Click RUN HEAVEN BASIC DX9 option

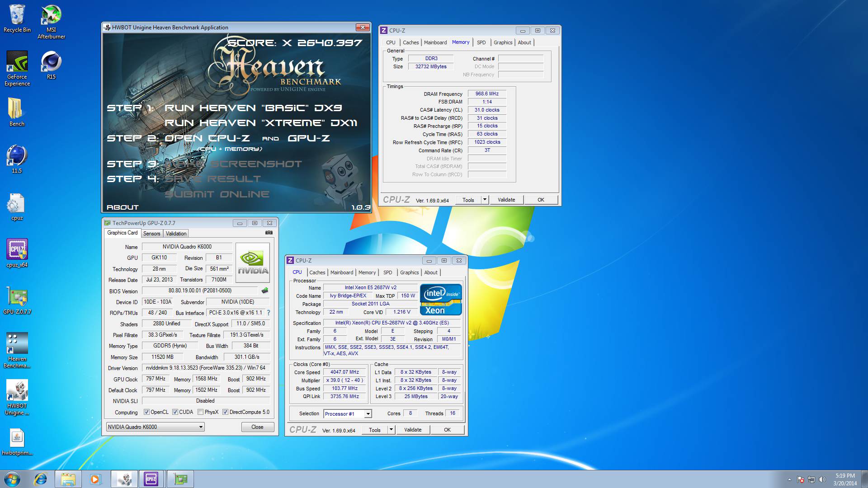[x=253, y=108]
